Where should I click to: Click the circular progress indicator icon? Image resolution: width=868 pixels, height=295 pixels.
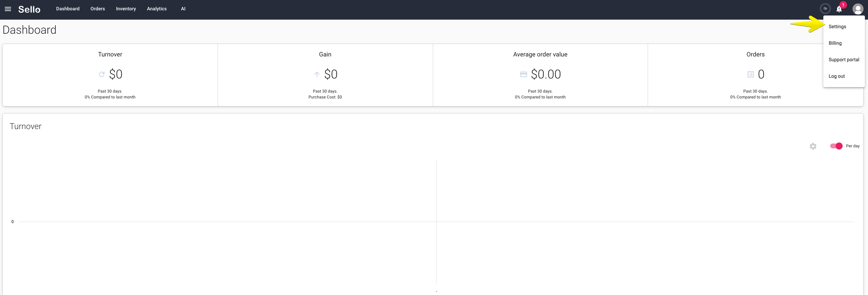click(x=825, y=9)
